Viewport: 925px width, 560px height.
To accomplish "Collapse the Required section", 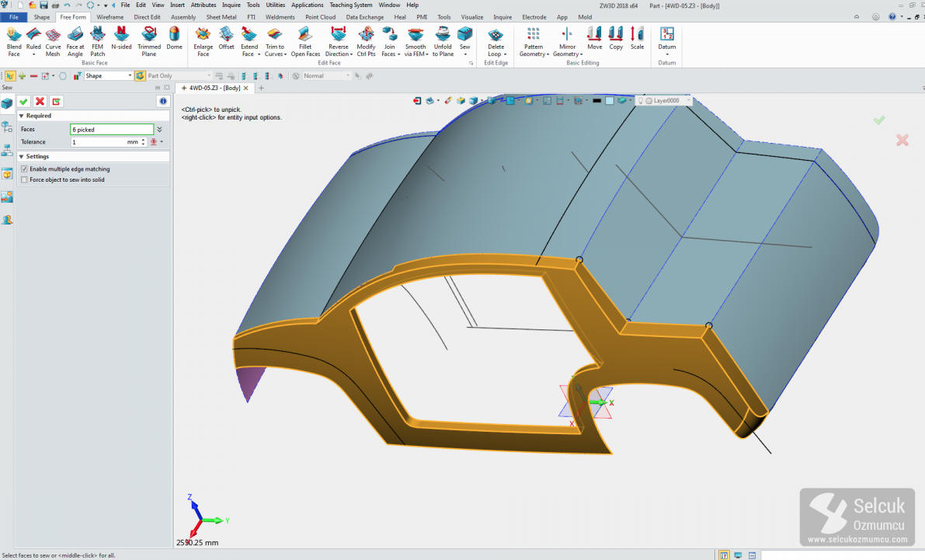I will pyautogui.click(x=22, y=116).
